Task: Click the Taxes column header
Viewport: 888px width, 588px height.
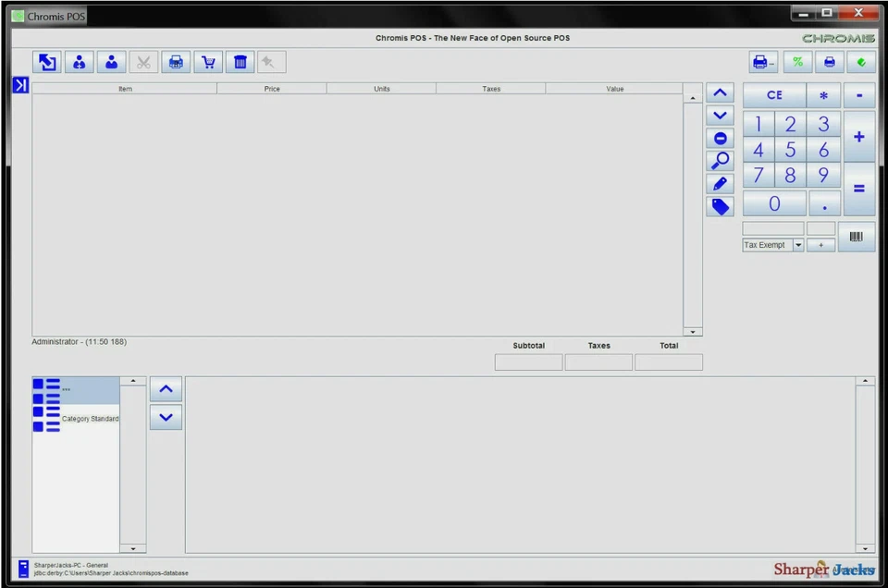Action: pos(491,88)
